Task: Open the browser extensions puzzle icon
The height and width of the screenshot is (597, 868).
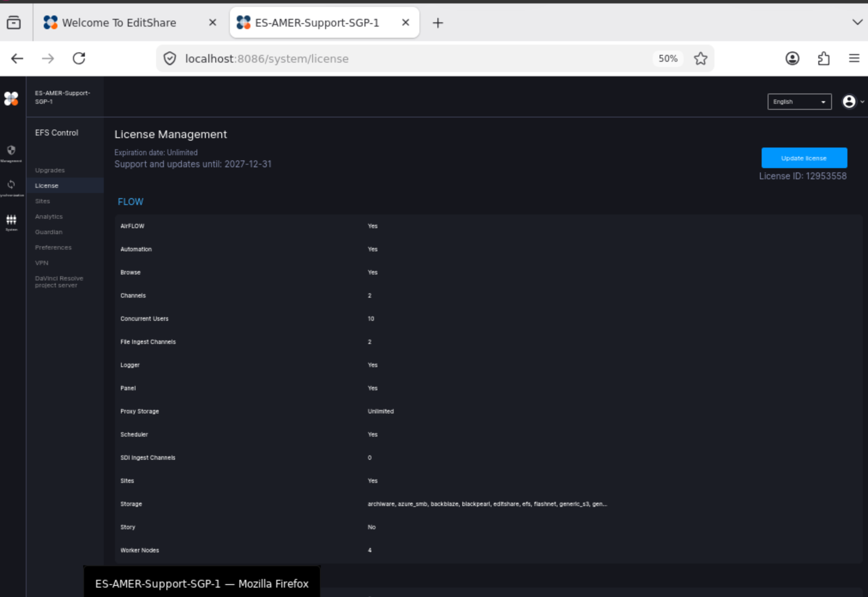Action: tap(823, 58)
